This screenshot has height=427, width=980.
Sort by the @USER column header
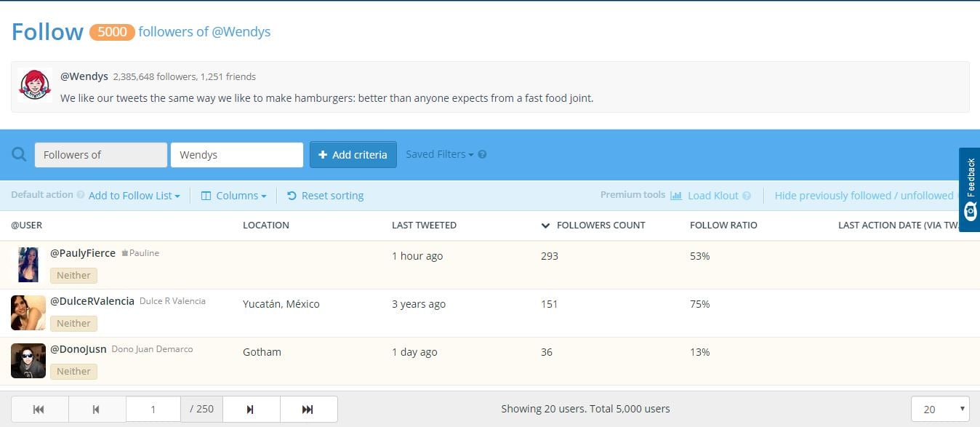click(x=27, y=226)
